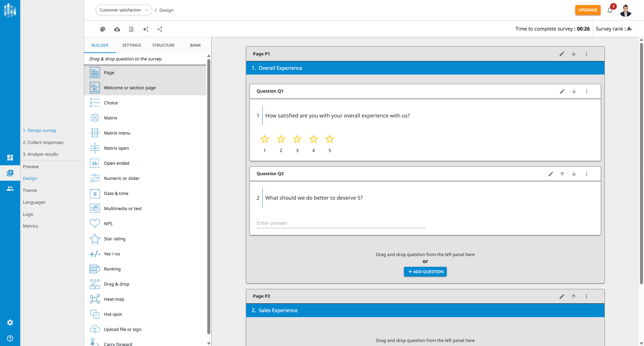Click the share icon in toolbar
Viewport: 644px width, 346px height.
(160, 29)
